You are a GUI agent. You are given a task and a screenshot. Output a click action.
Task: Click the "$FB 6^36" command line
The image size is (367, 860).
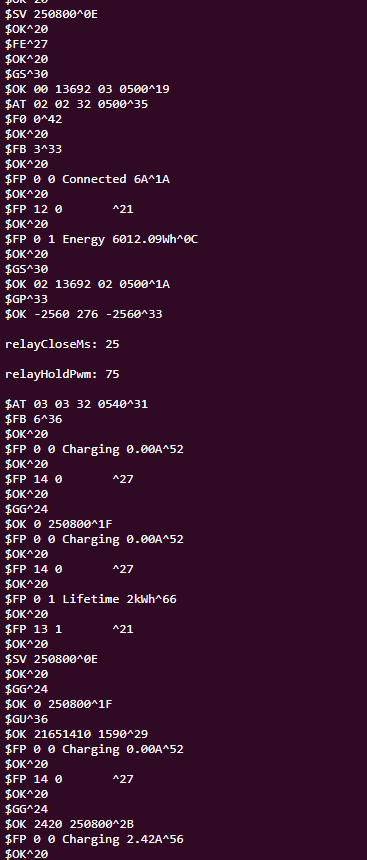click(x=33, y=419)
